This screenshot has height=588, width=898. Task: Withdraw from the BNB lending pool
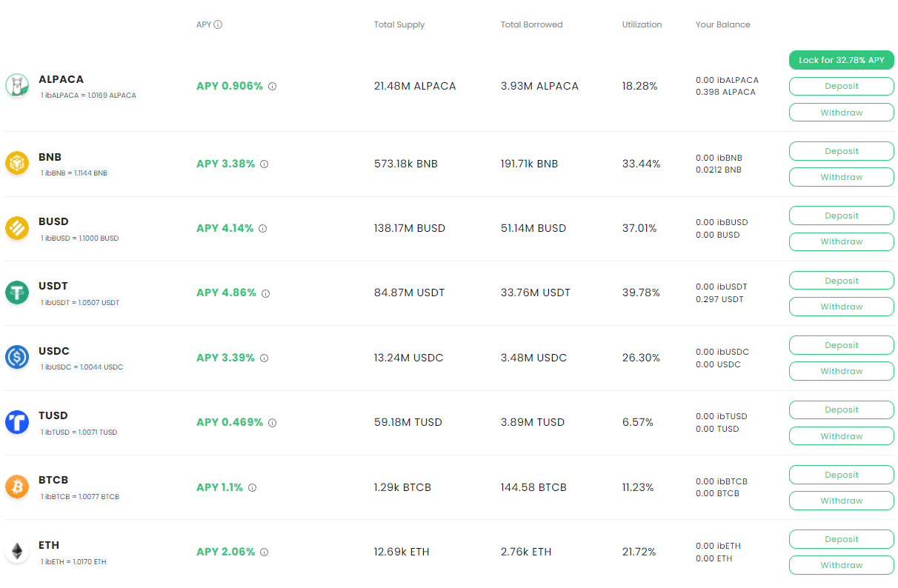841,177
